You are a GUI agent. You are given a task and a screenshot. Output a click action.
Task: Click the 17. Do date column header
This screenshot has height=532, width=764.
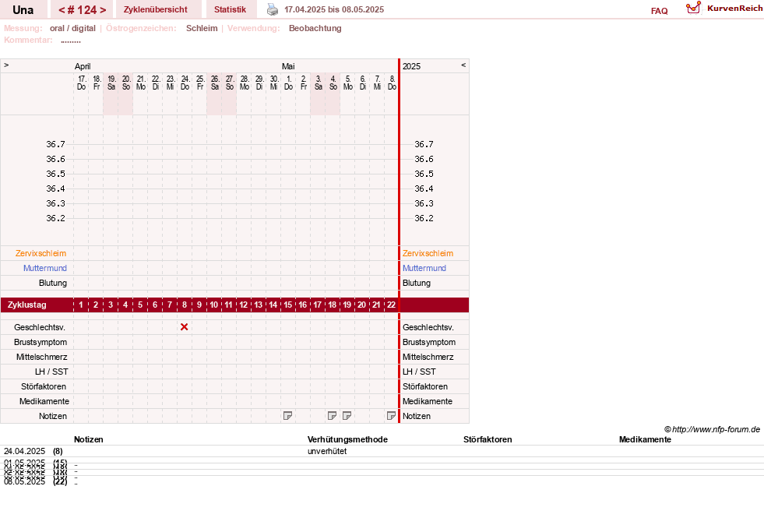[x=81, y=83]
